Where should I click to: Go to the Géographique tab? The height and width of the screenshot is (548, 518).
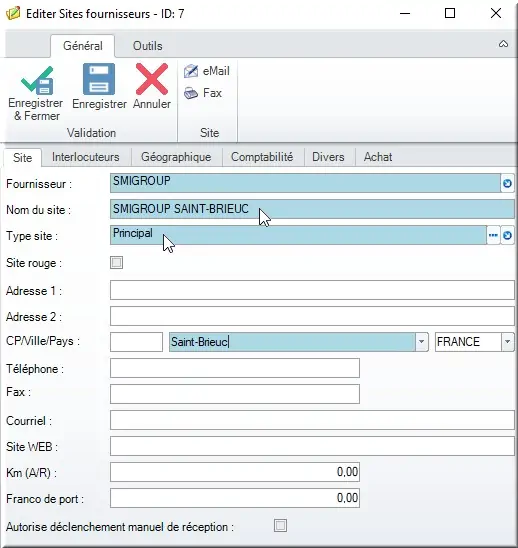[x=176, y=157]
